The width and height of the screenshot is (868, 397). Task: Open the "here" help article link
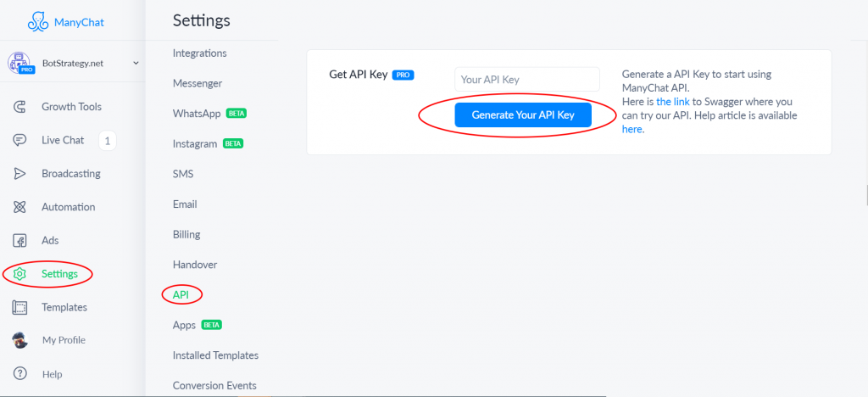(x=632, y=130)
